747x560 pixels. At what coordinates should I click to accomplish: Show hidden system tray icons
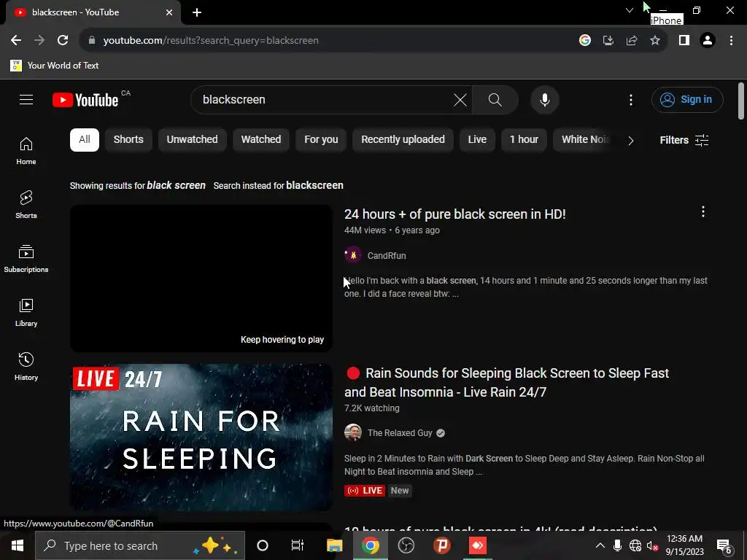tap(600, 545)
